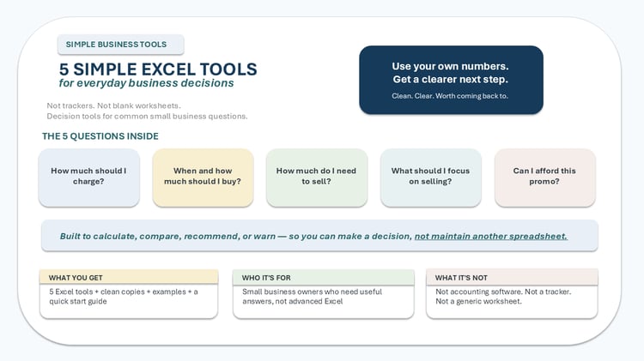The image size is (644, 361).
Task: Select the 'WHAT IT'S NOT' header tab
Action: [512, 277]
